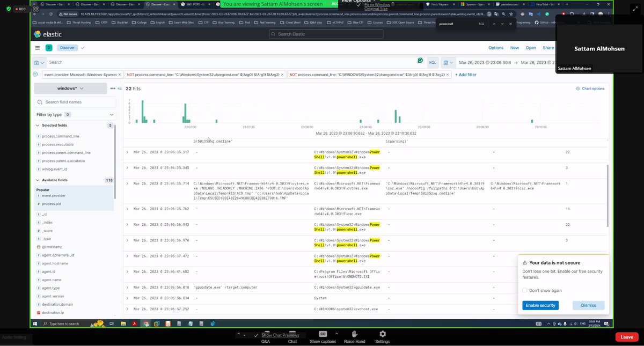The image size is (644, 346).
Task: Open the Elastic hamburger navigation menu
Action: (x=37, y=48)
